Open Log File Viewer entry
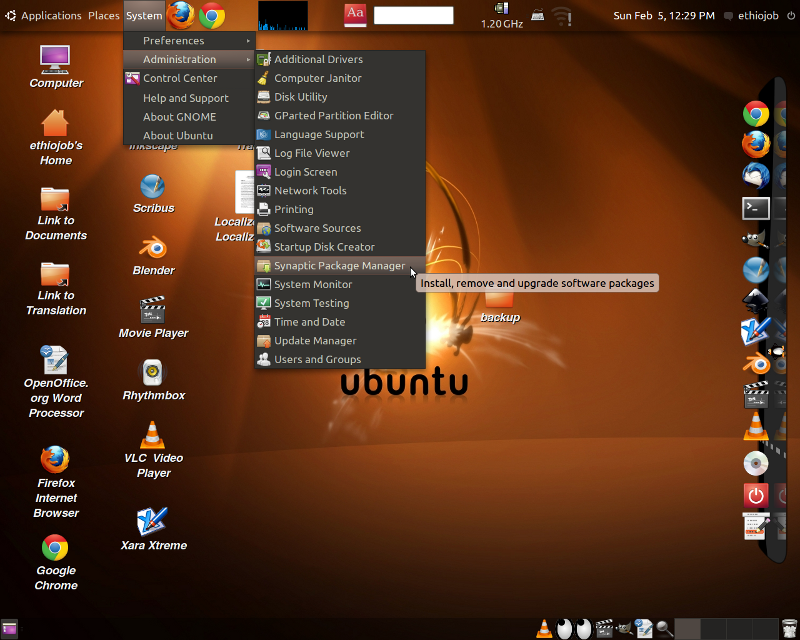The image size is (800, 640). pos(340,153)
